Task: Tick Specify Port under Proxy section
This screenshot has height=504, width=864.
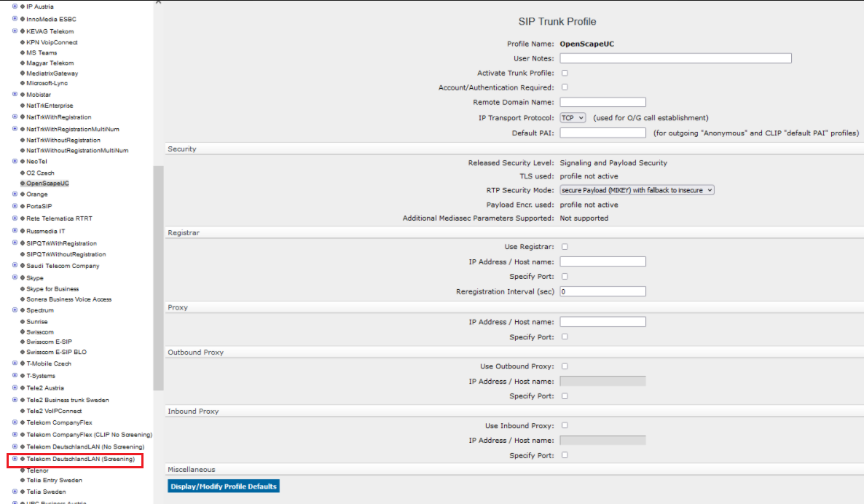Action: (565, 336)
